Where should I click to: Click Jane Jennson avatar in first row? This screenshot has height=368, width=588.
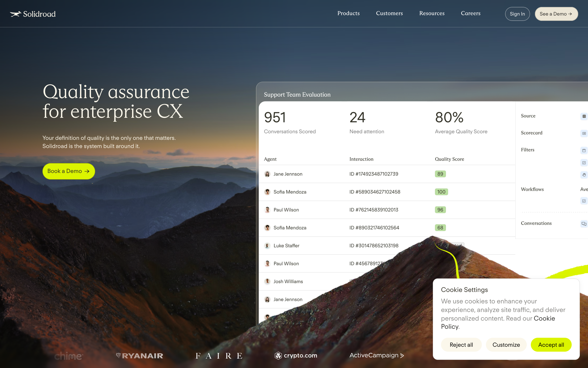tap(267, 174)
